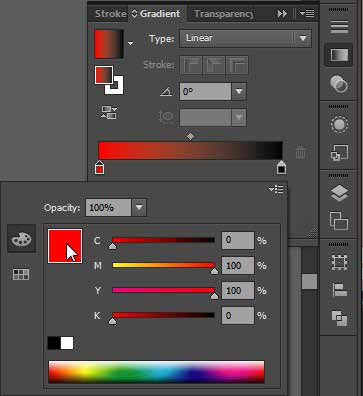Apply gradient within stroke option
This screenshot has height=396, width=363.
191,65
